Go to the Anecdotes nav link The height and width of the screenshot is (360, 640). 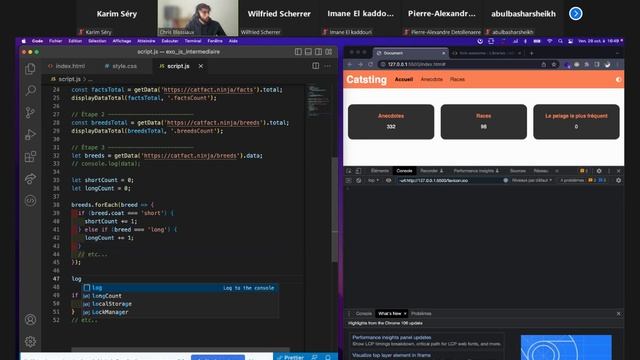click(431, 79)
